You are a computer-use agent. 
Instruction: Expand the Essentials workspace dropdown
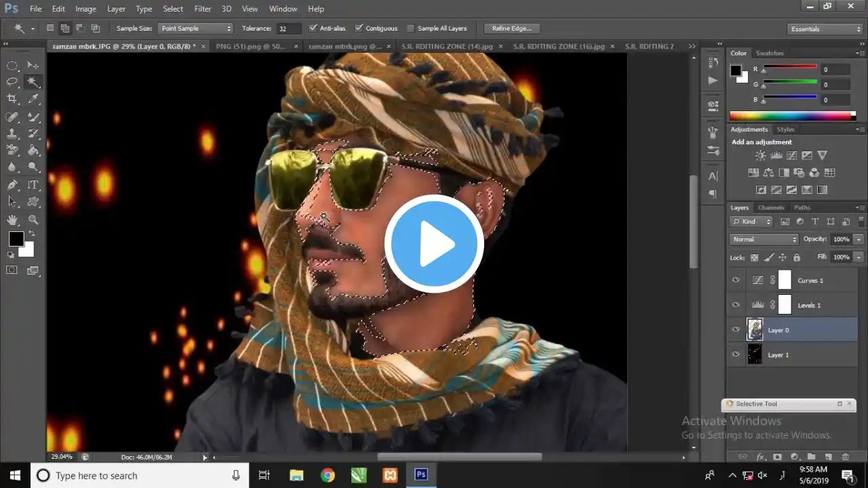825,29
